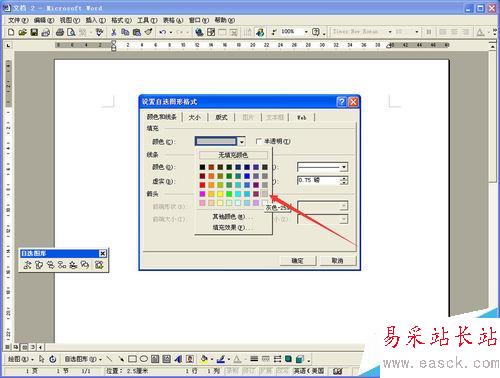The height and width of the screenshot is (378, 500).
Task: Click the 3-D Style icon
Action: pos(300,359)
